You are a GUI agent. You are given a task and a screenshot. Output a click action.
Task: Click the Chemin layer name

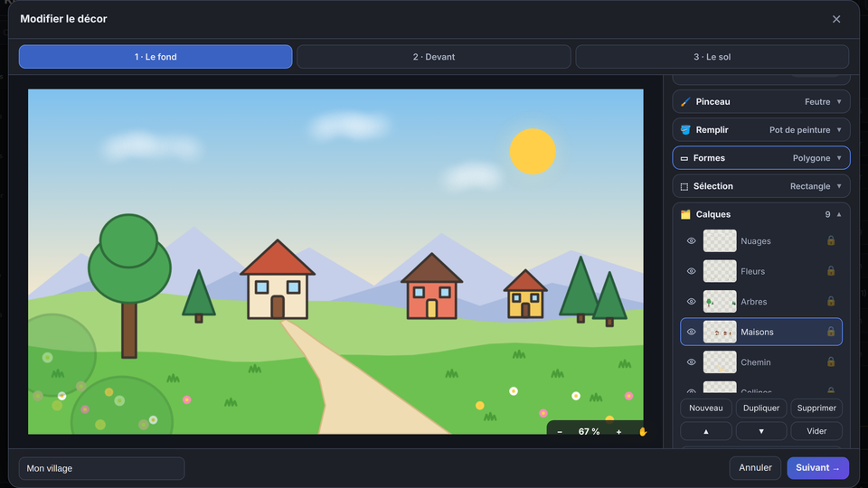pyautogui.click(x=756, y=362)
